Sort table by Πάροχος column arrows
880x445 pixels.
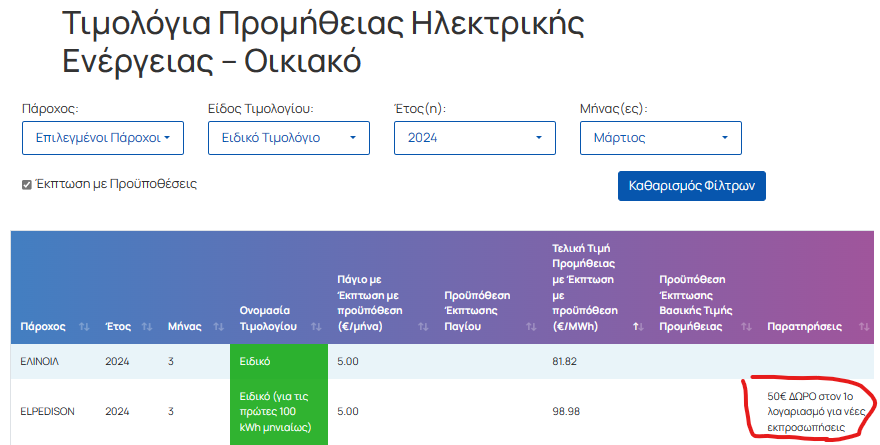(x=84, y=327)
